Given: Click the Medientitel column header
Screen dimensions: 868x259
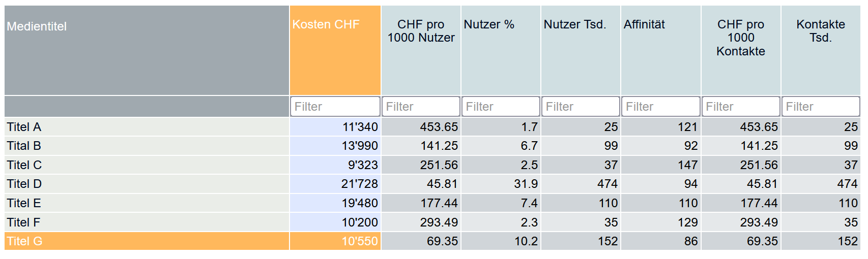Looking at the screenshot, I should [37, 26].
